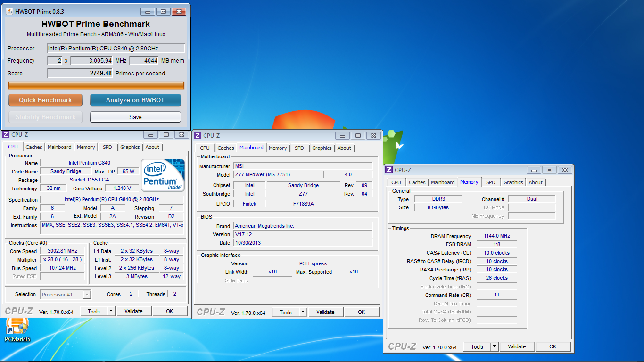
Task: Click OK in Mainboard window
Action: pyautogui.click(x=362, y=312)
